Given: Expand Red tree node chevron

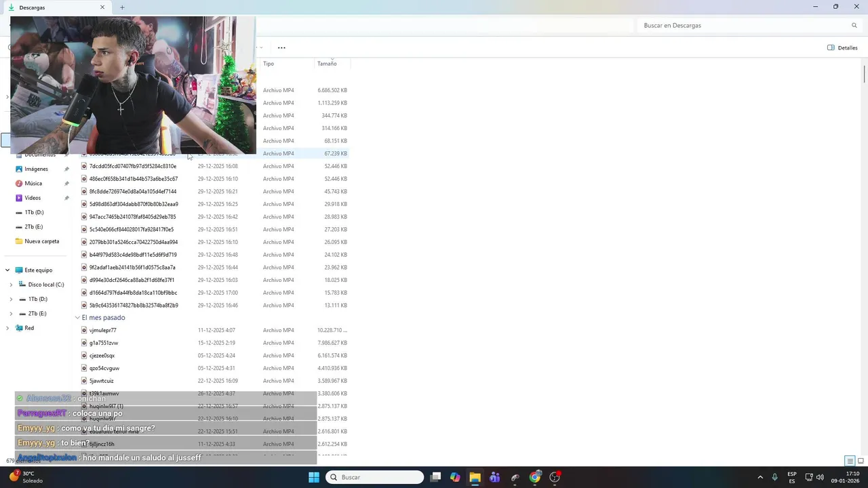Looking at the screenshot, I should [7, 328].
